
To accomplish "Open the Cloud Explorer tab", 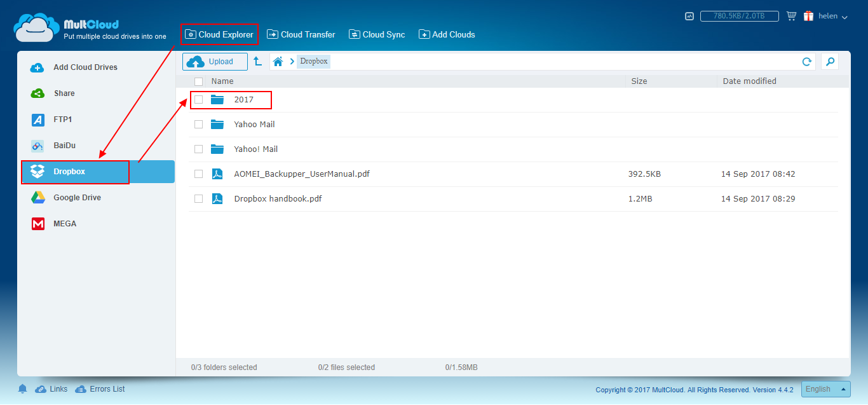I will click(219, 34).
